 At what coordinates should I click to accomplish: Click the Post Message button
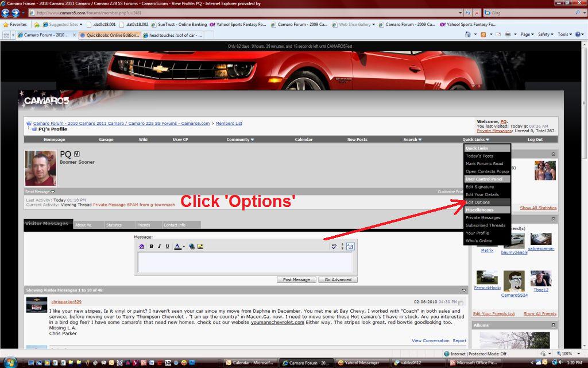pos(296,279)
